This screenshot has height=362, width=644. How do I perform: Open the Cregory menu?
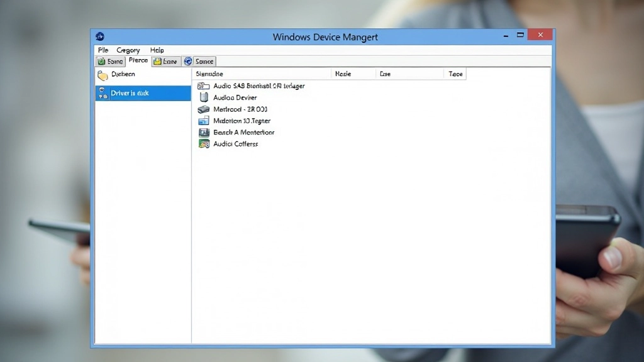[128, 50]
